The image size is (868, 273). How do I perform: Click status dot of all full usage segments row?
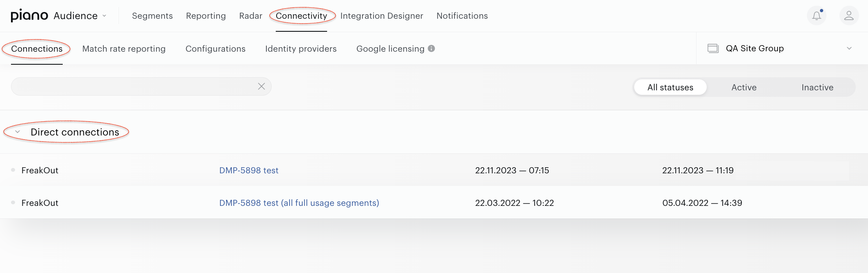point(13,202)
